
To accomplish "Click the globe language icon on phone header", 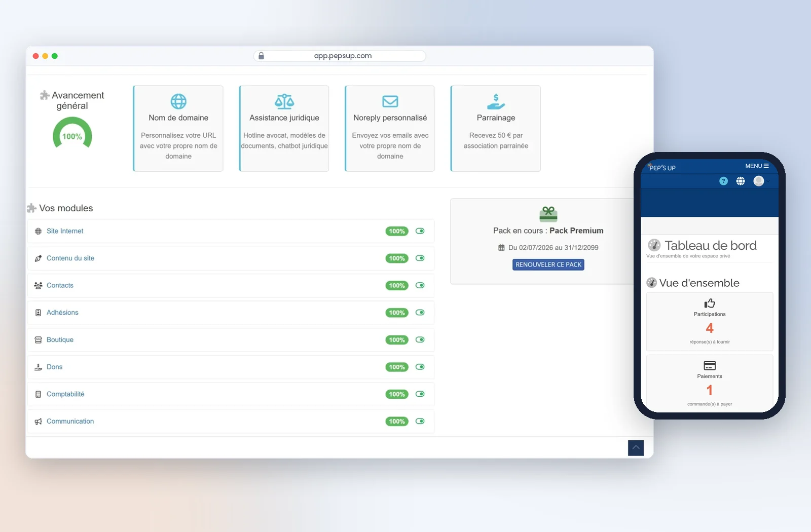I will 741,181.
